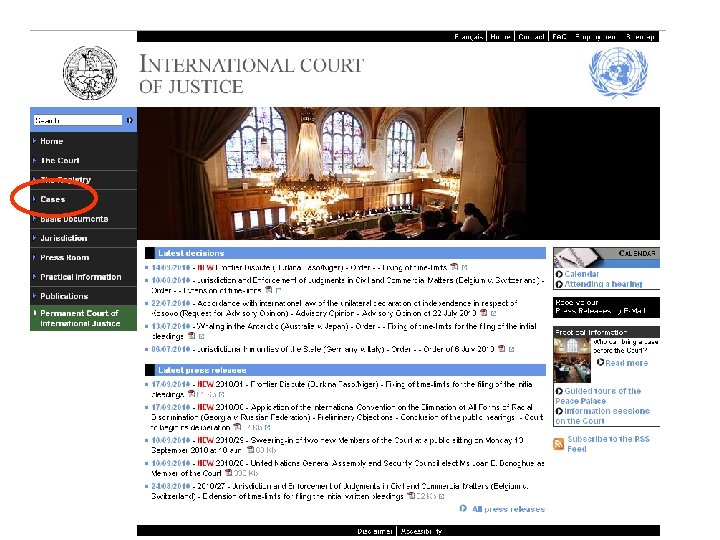Click arrow bullet icon next to Attending a hearing
This screenshot has height=540, width=720.
(x=559, y=284)
